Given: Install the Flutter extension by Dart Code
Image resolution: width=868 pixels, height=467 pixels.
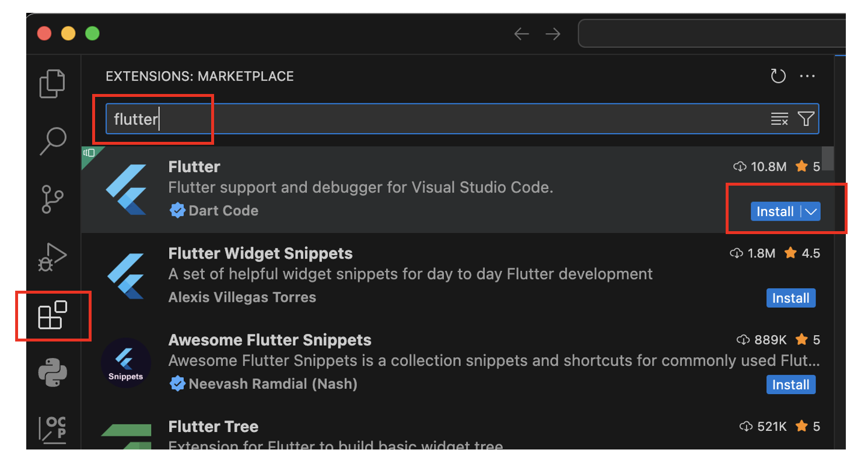Looking at the screenshot, I should tap(775, 212).
